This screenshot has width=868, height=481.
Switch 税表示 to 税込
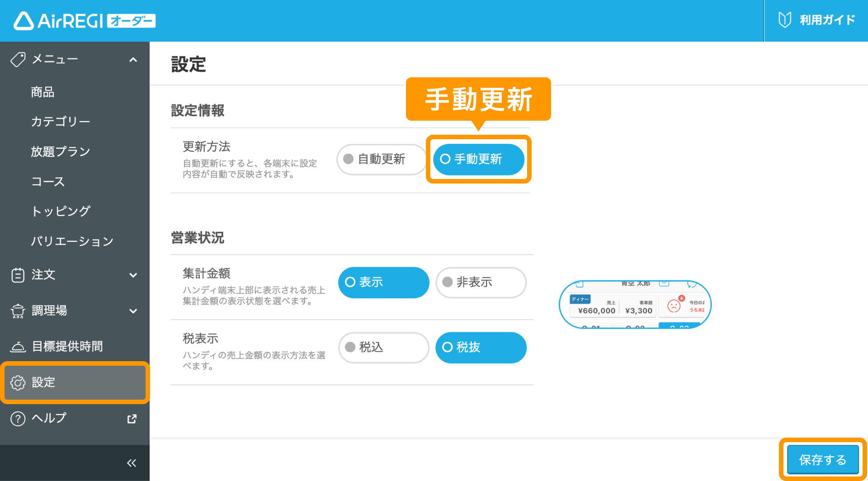point(383,348)
